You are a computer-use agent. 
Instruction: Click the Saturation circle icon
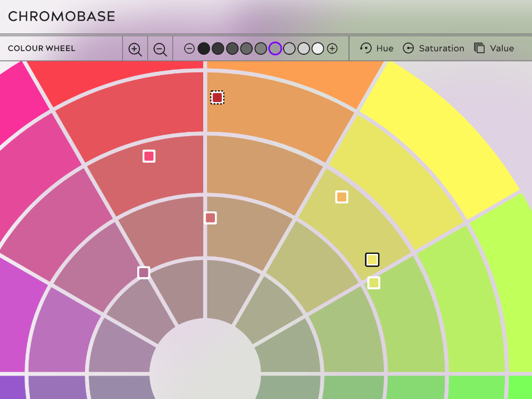(408, 48)
